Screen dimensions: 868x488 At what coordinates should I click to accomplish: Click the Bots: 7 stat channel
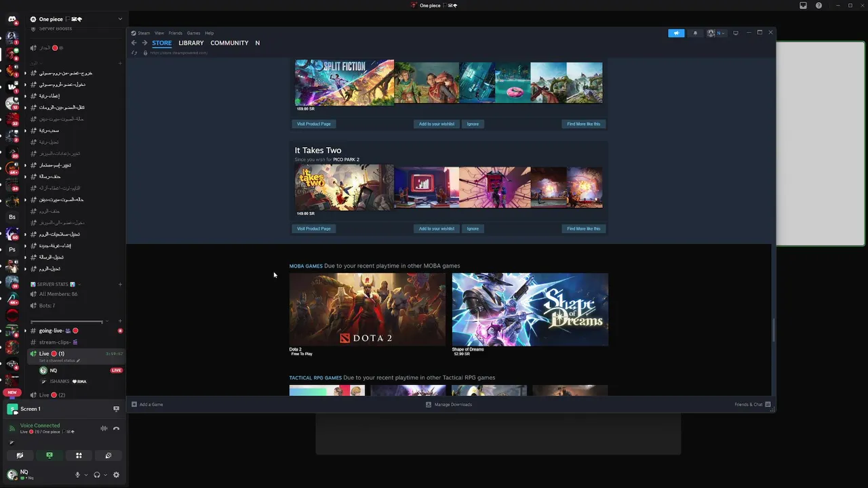pyautogui.click(x=47, y=306)
